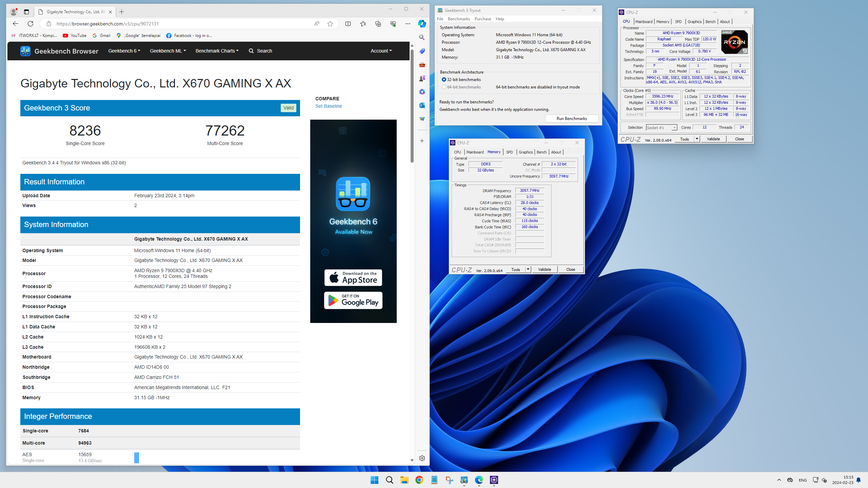Show hidden tray icons chevron
Viewport: 868px width, 488px height.
[779, 480]
